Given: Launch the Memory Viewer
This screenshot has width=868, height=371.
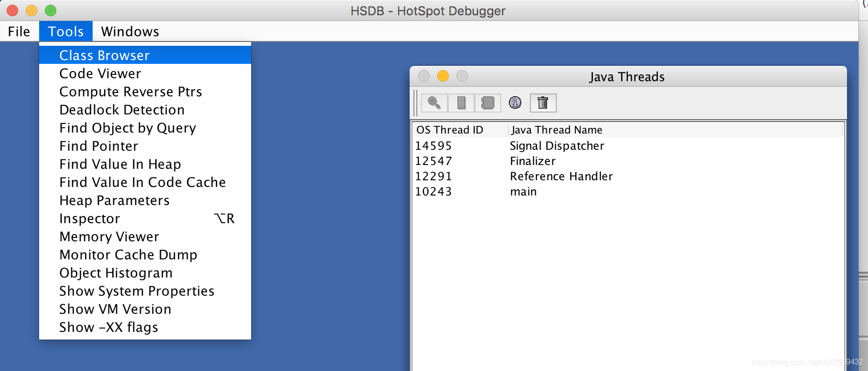Looking at the screenshot, I should [x=145, y=236].
